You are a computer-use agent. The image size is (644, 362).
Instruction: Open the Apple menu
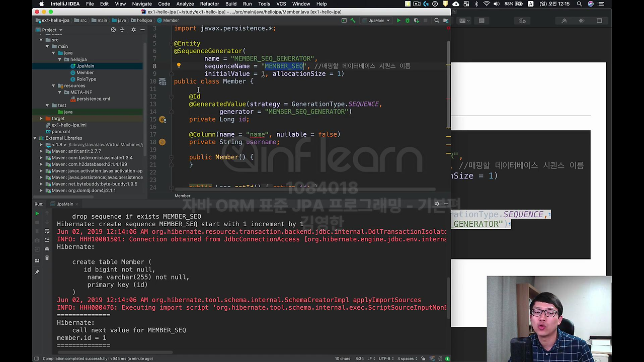(41, 4)
